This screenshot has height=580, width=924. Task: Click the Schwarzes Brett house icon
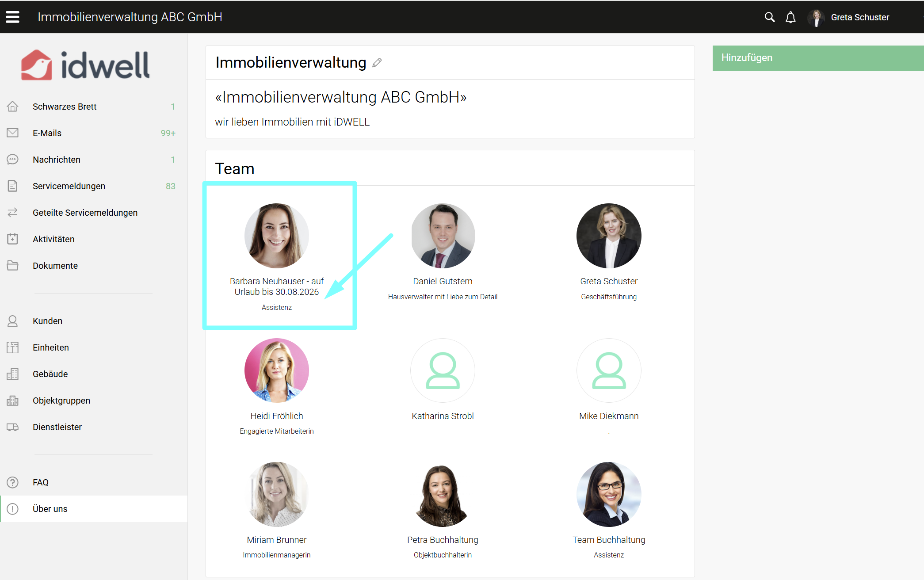point(13,107)
